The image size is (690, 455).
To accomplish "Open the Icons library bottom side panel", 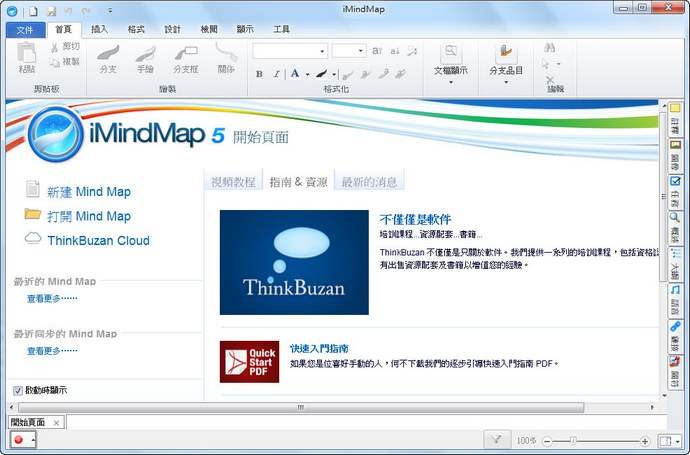I will pos(675,372).
